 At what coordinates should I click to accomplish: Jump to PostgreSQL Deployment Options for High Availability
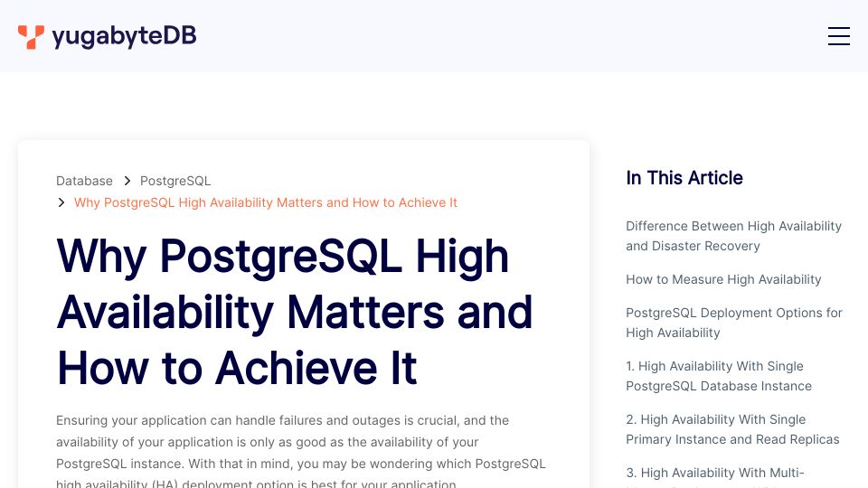click(734, 323)
